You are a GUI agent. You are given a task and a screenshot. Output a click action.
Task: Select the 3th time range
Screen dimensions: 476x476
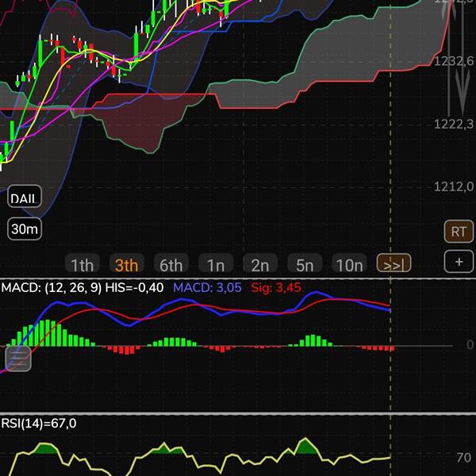[x=127, y=263]
